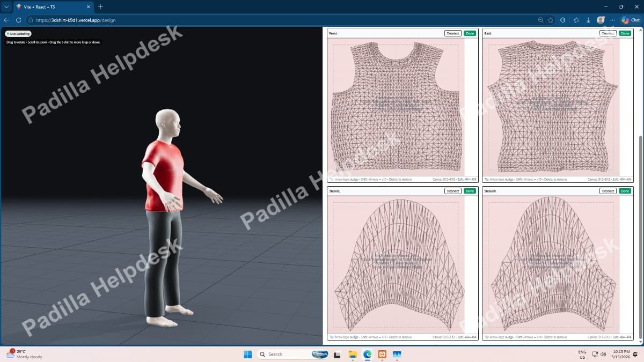Open Microsoft Edge taskbar icon
Image resolution: width=644 pixels, height=362 pixels.
[x=368, y=354]
